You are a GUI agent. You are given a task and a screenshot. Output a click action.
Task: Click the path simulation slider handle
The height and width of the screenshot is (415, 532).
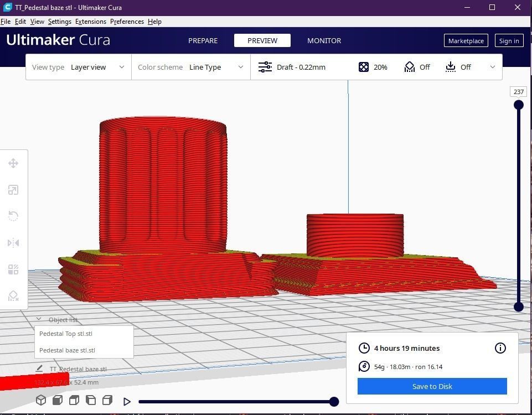click(x=334, y=402)
